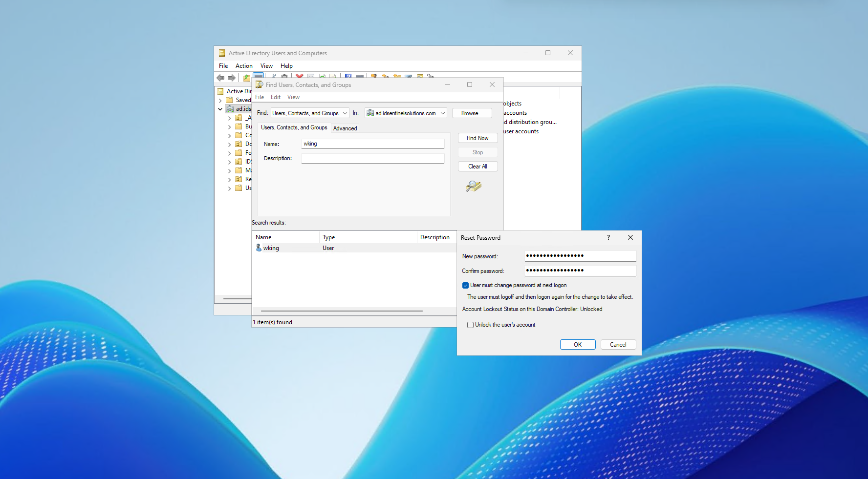Expand the Do tree node
The width and height of the screenshot is (868, 479).
coord(229,145)
